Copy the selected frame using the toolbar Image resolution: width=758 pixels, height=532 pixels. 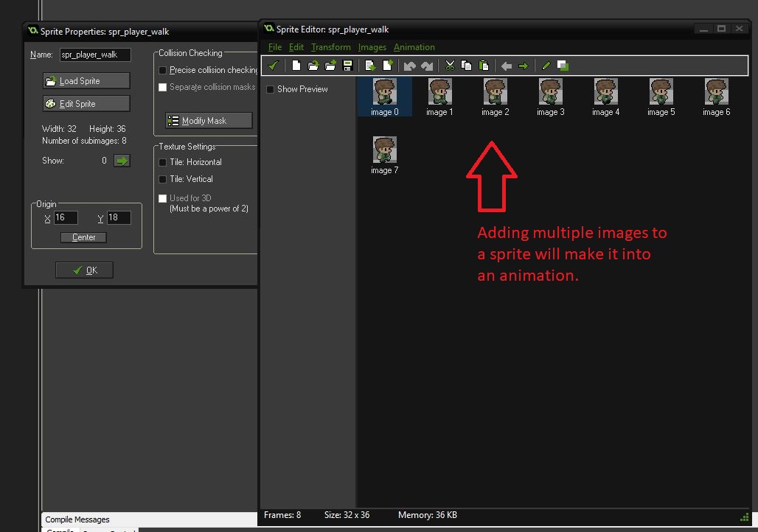point(467,66)
